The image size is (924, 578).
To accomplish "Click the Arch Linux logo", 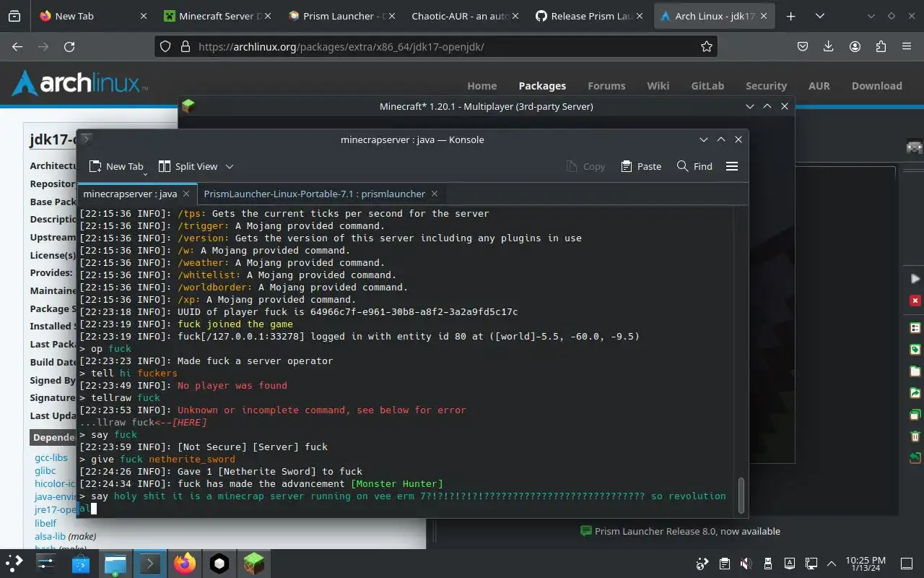I will 79,83.
